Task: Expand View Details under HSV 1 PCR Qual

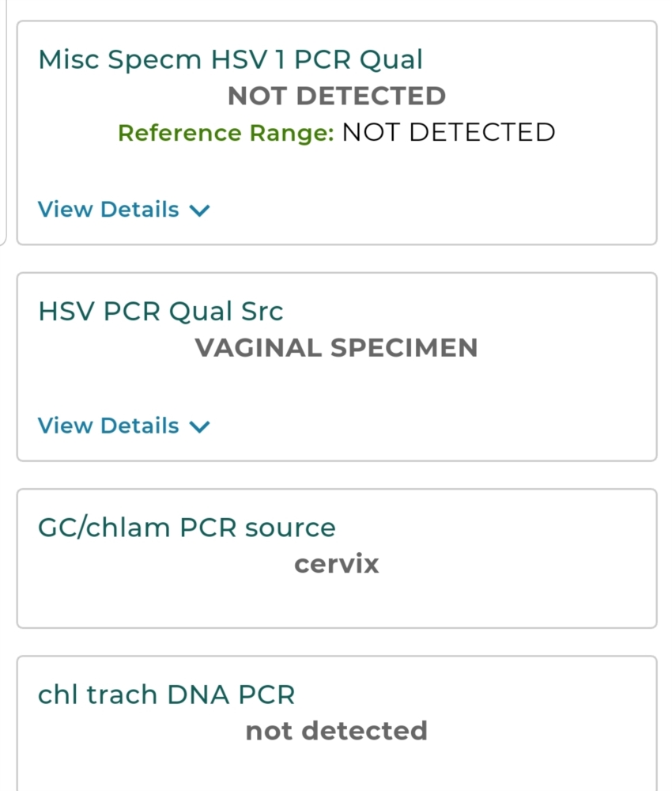Action: pyautogui.click(x=123, y=210)
